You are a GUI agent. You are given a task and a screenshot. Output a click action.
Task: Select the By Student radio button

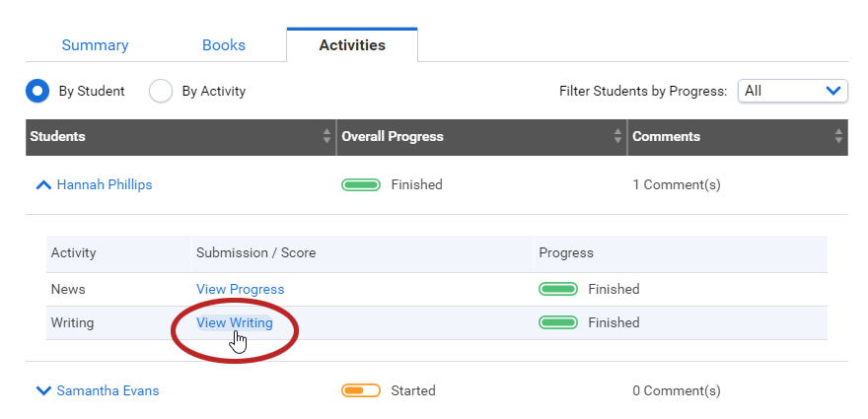37,92
